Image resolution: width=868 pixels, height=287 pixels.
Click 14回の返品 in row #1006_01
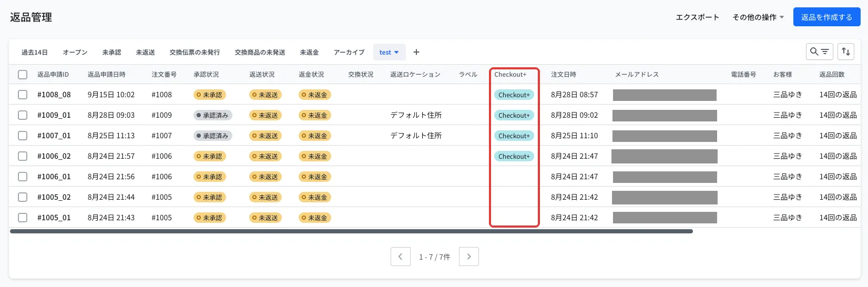[x=838, y=177]
